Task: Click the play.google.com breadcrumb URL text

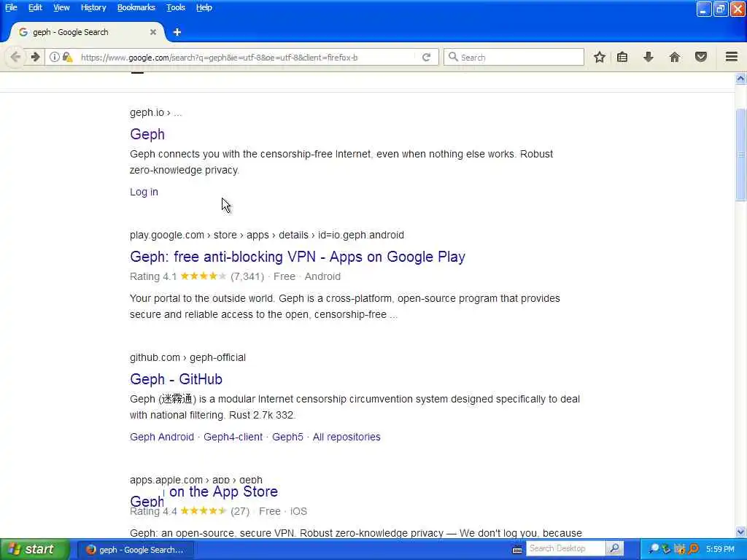Action: (x=267, y=235)
